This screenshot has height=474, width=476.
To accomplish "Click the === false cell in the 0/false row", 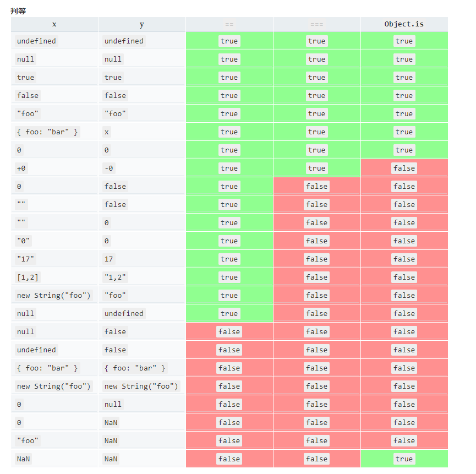I will pyautogui.click(x=316, y=186).
